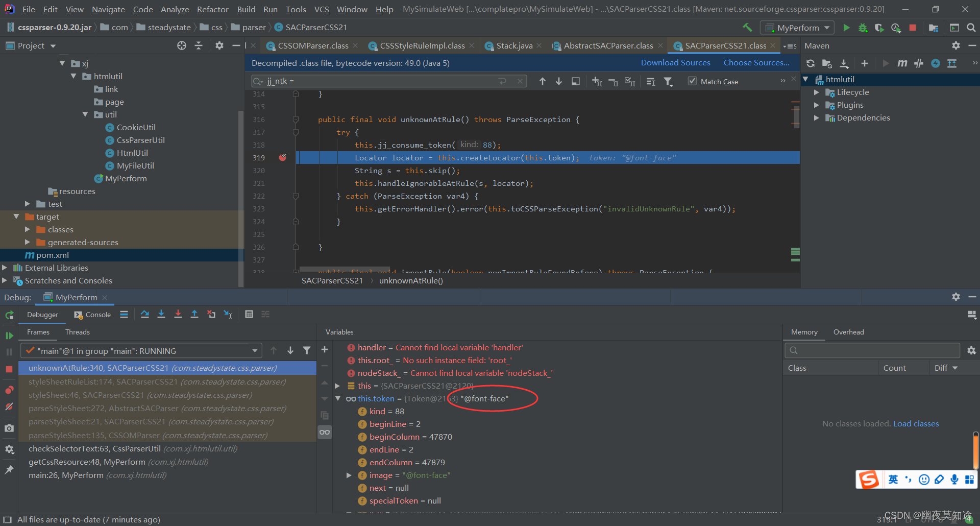Switch to Overhead tab

848,332
